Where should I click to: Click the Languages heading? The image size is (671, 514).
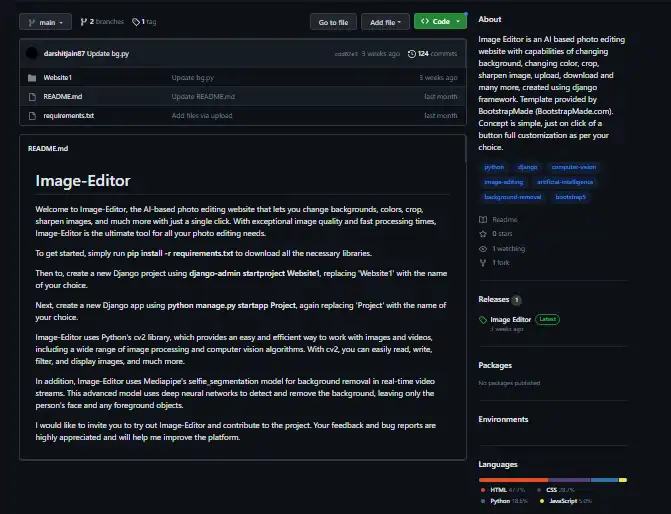[498, 464]
